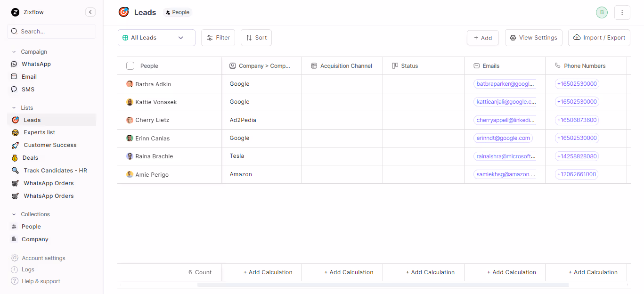Image resolution: width=644 pixels, height=294 pixels.
Task: Click the Ad2Pedia company cell
Action: 261,120
